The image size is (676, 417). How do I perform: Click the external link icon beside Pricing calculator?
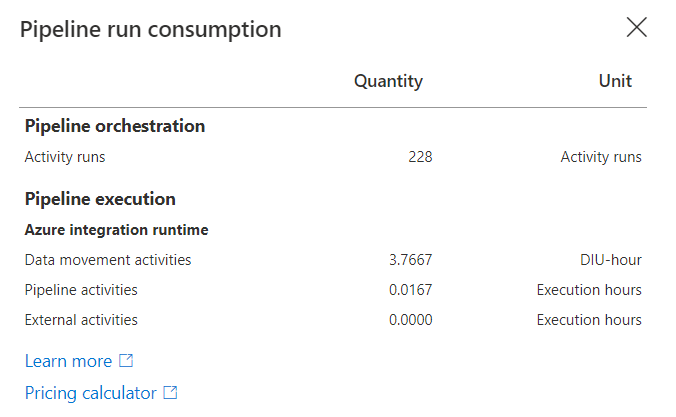170,392
